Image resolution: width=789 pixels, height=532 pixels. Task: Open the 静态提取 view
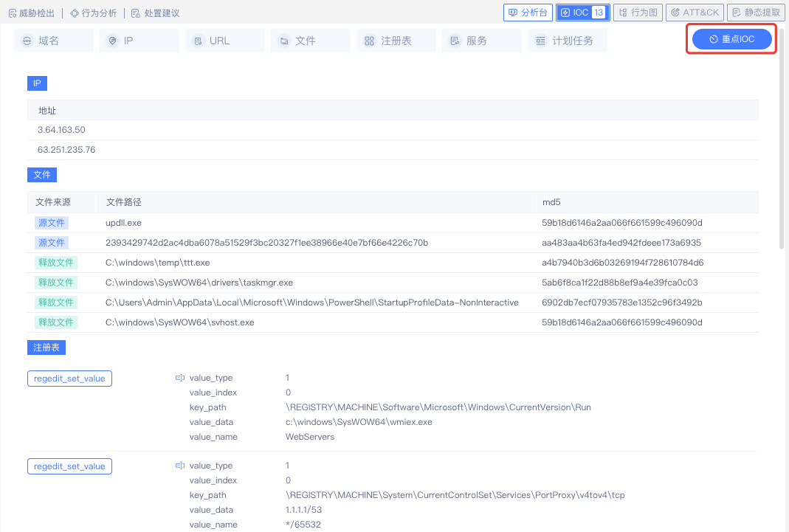[755, 13]
